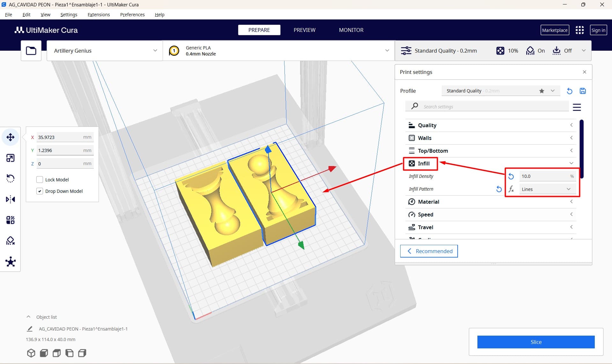Click the settings list vertical scrollbar

pyautogui.click(x=582, y=149)
